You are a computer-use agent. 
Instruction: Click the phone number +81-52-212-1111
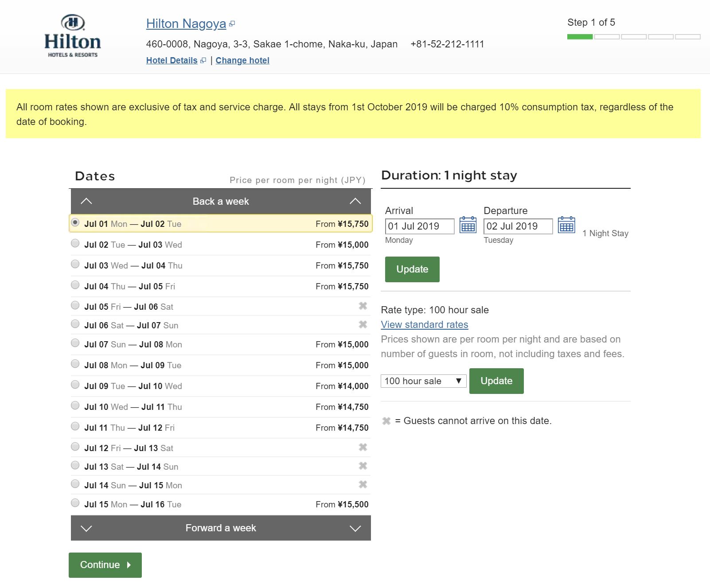click(x=447, y=44)
